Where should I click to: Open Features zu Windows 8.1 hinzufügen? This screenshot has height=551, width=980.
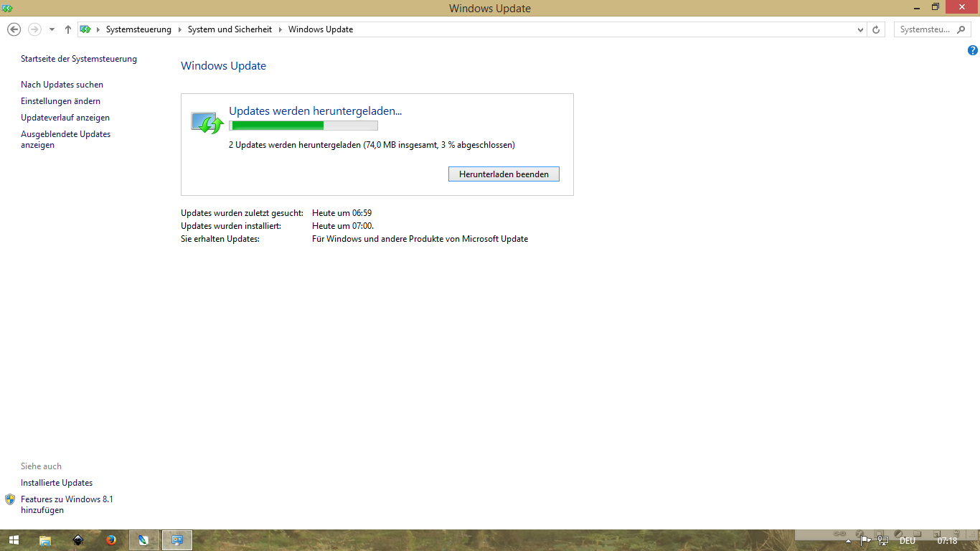67,504
